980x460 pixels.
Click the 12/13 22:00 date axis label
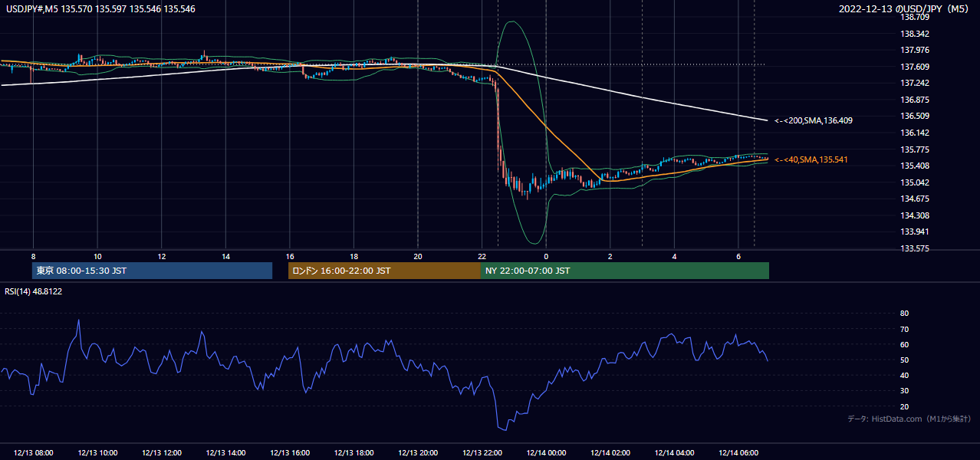click(482, 453)
